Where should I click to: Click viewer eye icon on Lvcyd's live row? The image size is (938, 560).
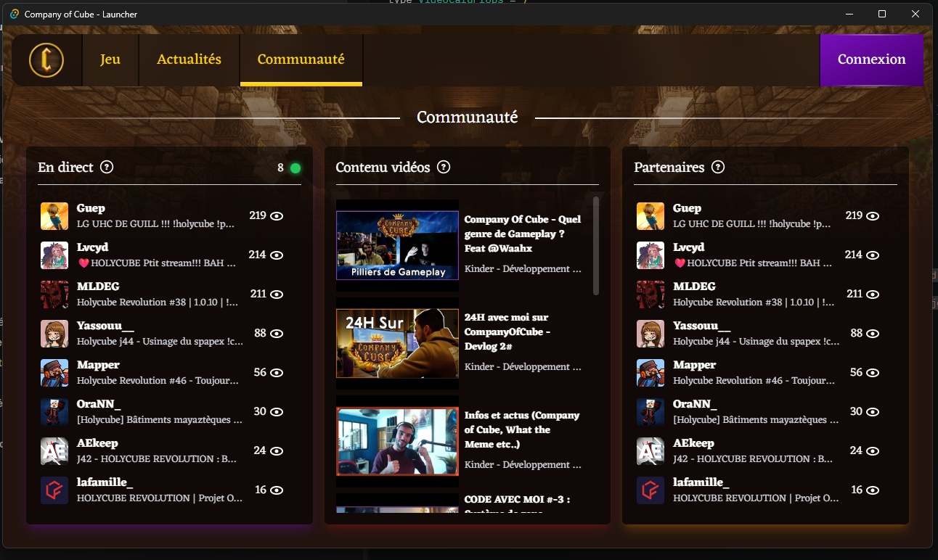[x=277, y=255]
